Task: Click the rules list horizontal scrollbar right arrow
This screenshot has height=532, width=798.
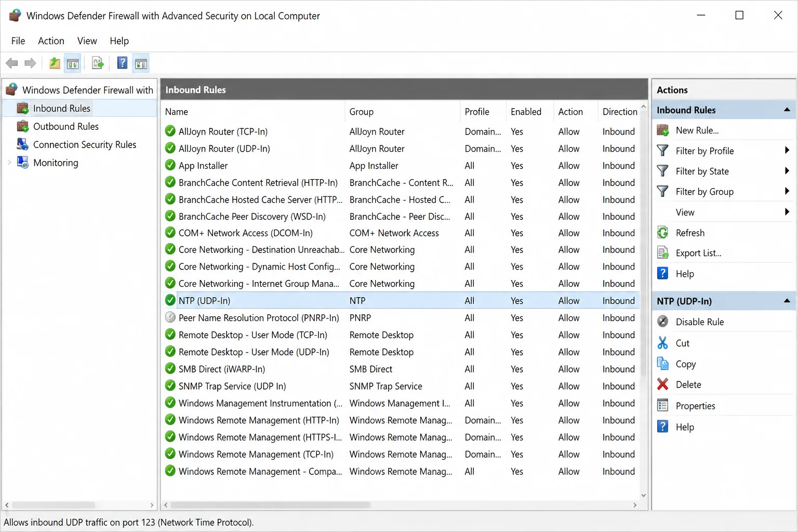Action: 635,504
